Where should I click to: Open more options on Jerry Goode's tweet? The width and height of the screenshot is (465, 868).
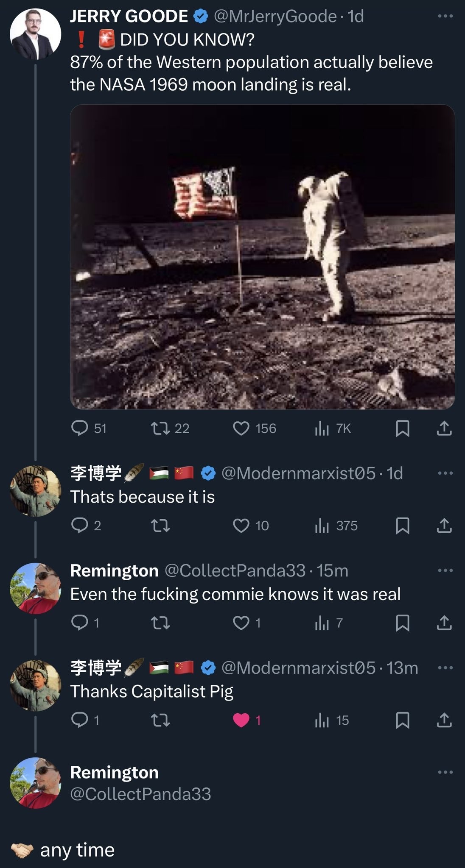point(445,16)
